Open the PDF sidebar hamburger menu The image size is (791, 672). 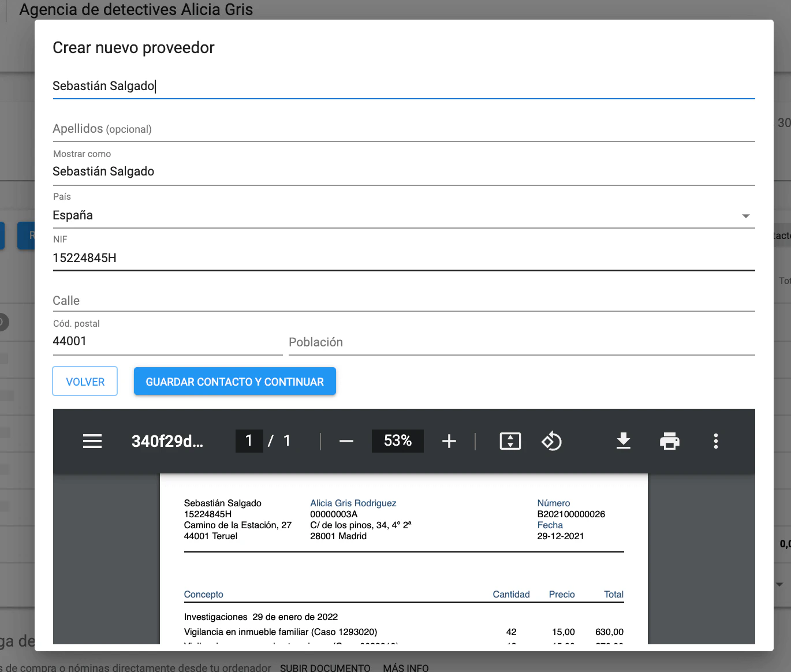tap(92, 441)
